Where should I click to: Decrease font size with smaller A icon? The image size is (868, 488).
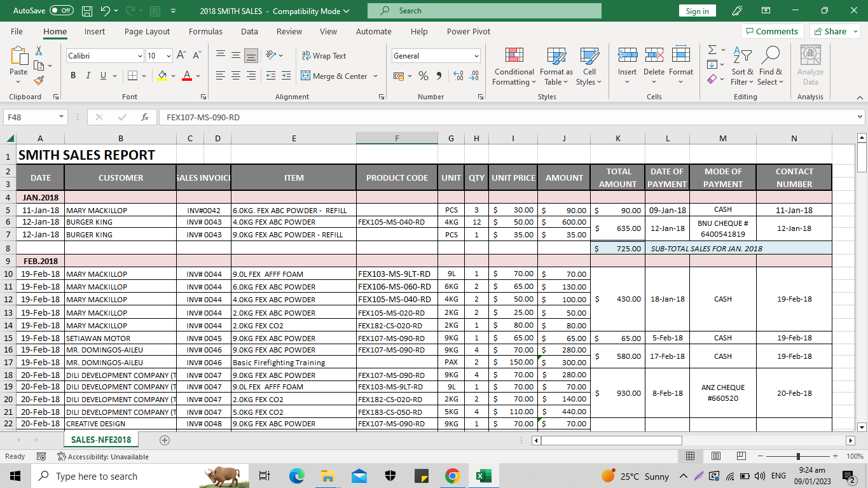click(x=196, y=56)
